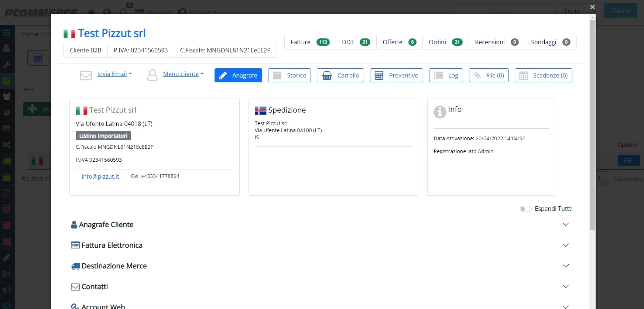
Task: Click the Test Pizzut srl title link
Action: tap(112, 33)
